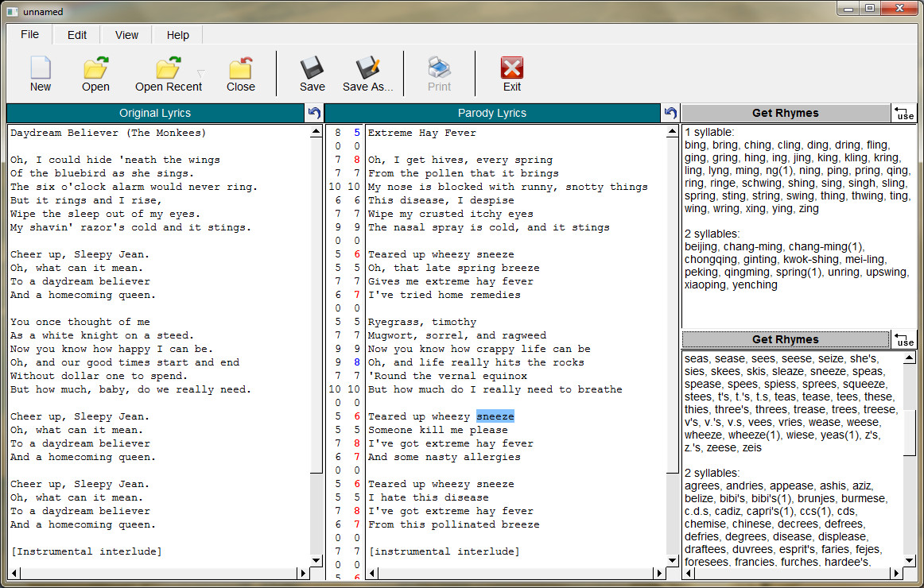This screenshot has height=588, width=924.
Task: Click the Print toolbar icon
Action: pyautogui.click(x=439, y=68)
